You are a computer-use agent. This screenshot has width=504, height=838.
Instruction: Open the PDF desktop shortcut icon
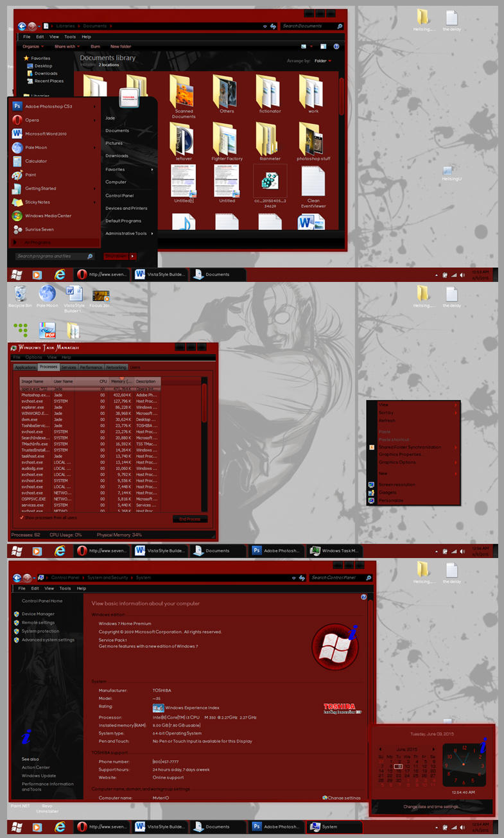tap(48, 331)
